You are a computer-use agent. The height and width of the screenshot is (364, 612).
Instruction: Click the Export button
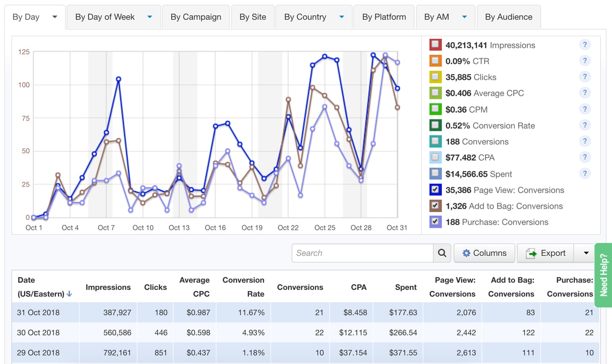[x=546, y=253]
